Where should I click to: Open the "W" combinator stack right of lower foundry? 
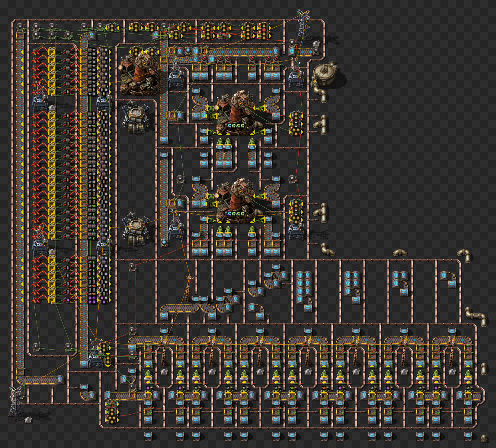click(x=296, y=212)
